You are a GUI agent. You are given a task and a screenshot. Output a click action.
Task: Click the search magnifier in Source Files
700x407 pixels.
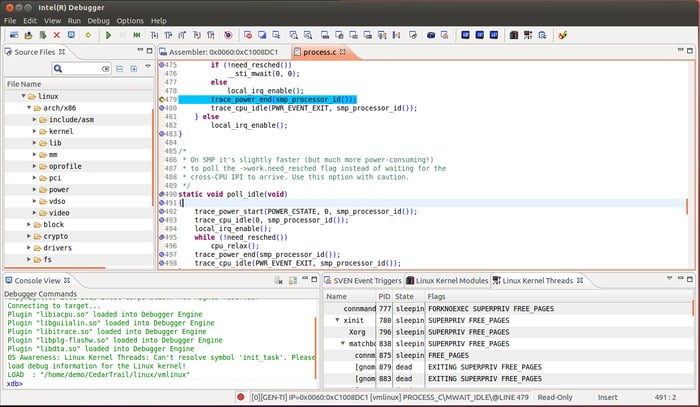tap(58, 69)
